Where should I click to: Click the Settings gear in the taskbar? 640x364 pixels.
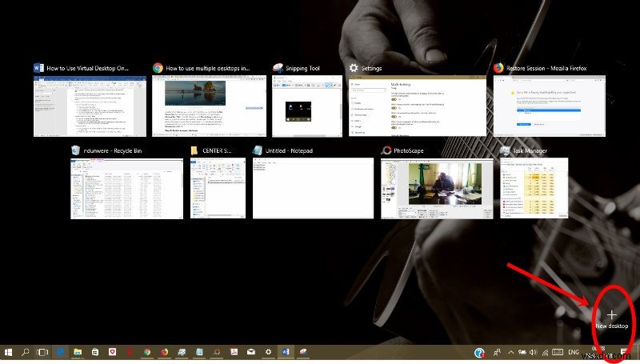click(268, 352)
